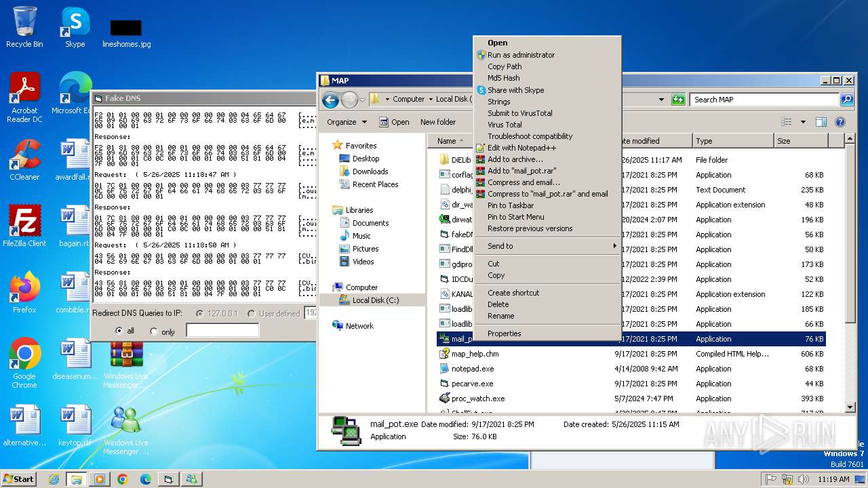868x488 pixels.
Task: Select Md5 Hash menu entry
Action: (x=547, y=78)
